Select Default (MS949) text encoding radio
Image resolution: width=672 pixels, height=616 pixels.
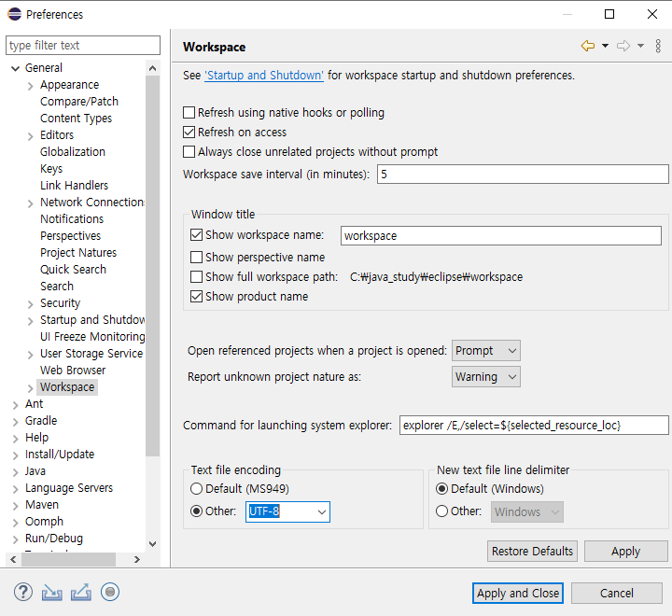click(196, 489)
